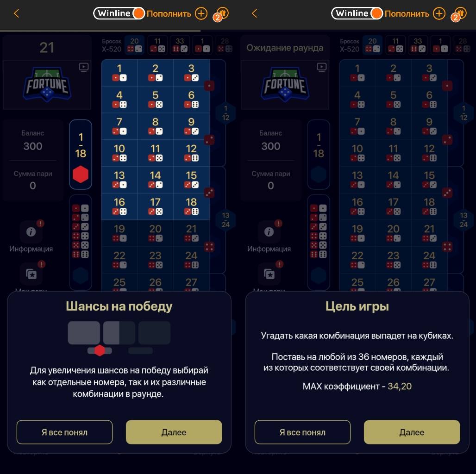Image resolution: width=476 pixels, height=474 pixels.
Task: Tap the back arrow in left screen header
Action: point(16,13)
